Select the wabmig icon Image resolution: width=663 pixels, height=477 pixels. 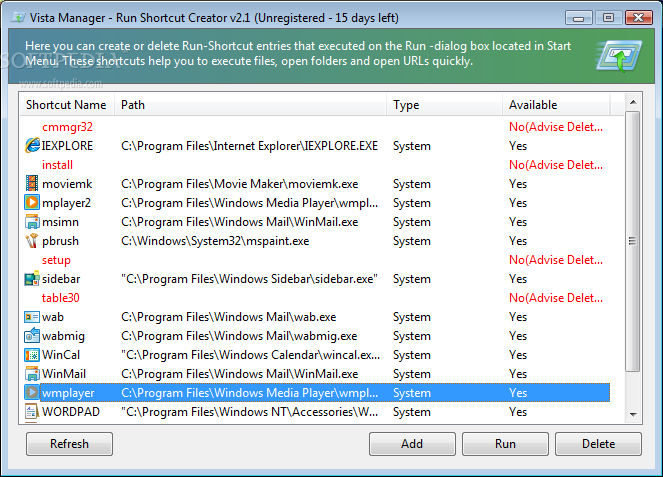coord(32,336)
